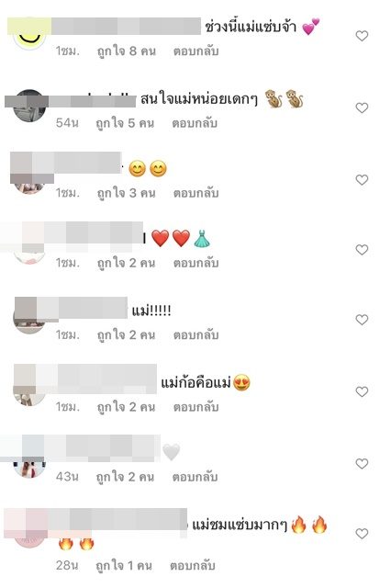Like the red hearts and dress emoji comment
This screenshot has width=391, height=588.
362,250
